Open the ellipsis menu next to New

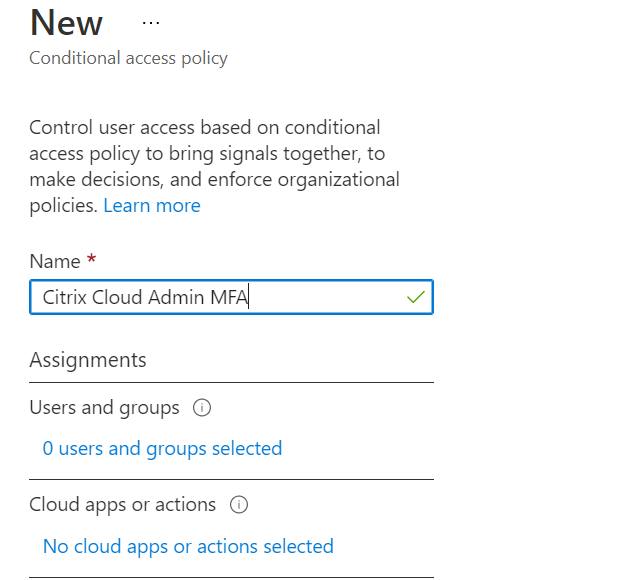coord(151,23)
